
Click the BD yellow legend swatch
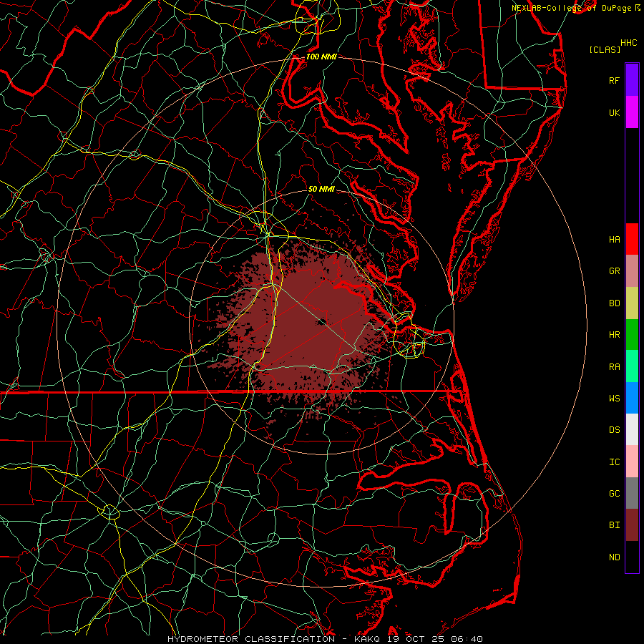coord(632,303)
